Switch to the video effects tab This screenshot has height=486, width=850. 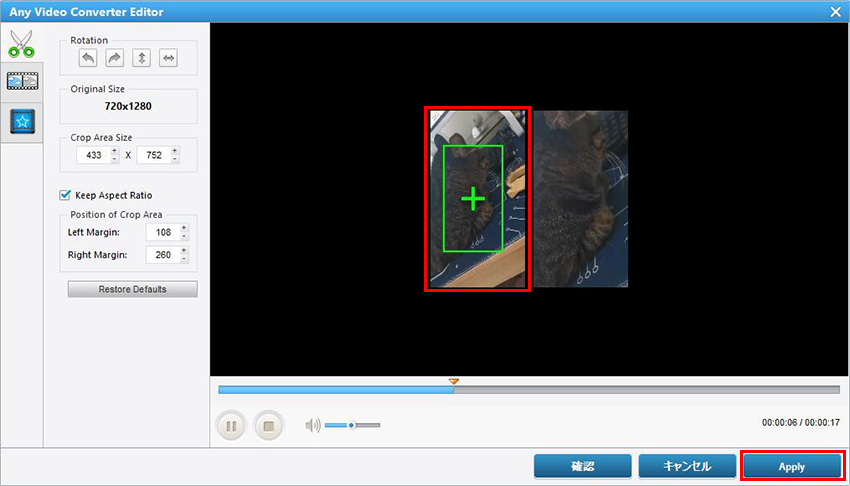click(21, 82)
